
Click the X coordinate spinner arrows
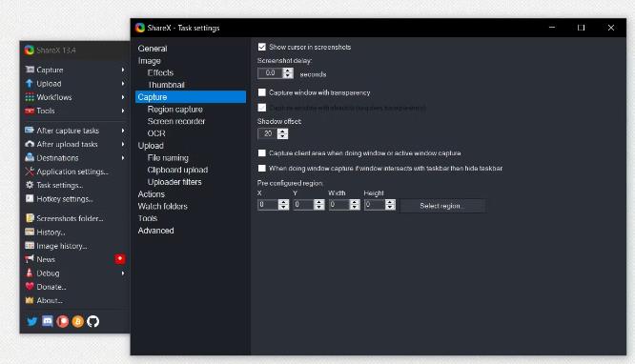[x=283, y=205]
